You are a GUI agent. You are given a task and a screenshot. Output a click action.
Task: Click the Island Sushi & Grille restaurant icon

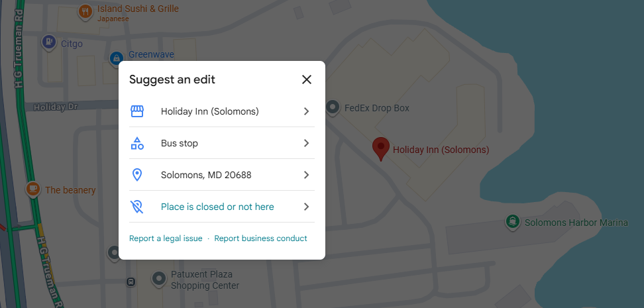(x=85, y=11)
